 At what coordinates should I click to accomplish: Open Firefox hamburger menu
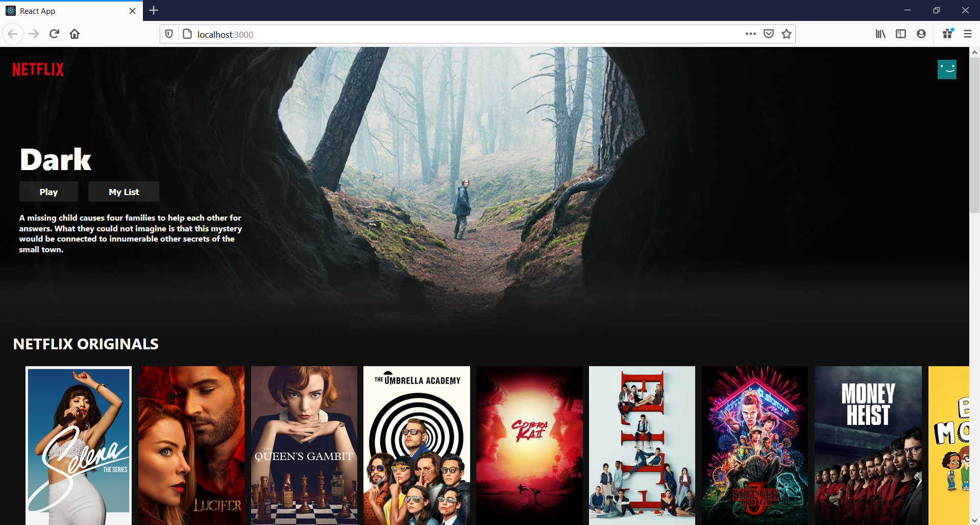click(x=968, y=34)
